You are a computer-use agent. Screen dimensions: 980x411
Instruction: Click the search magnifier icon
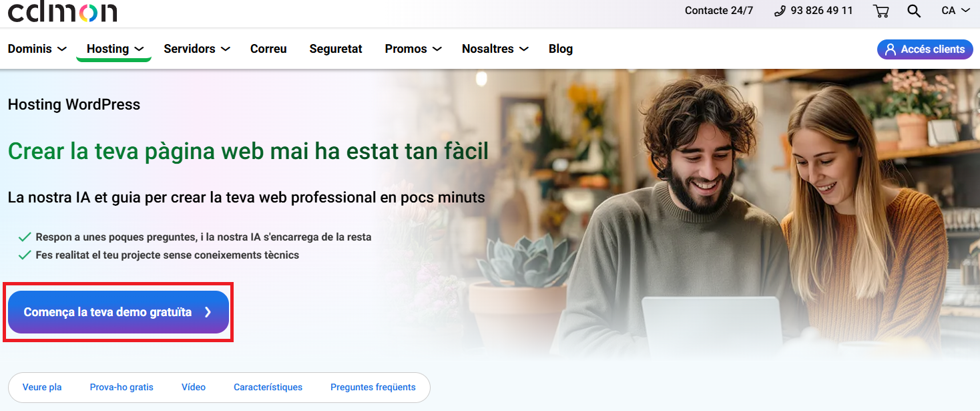point(914,11)
